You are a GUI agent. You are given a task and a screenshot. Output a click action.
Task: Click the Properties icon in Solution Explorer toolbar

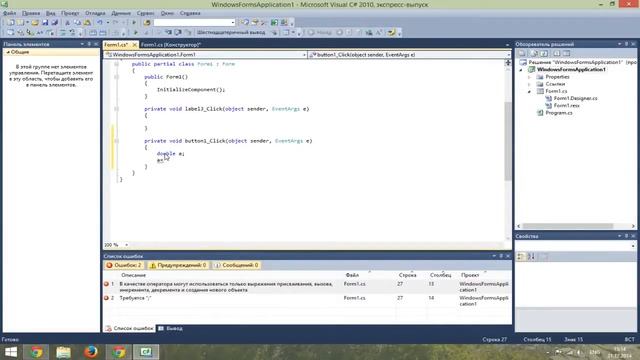(x=522, y=53)
